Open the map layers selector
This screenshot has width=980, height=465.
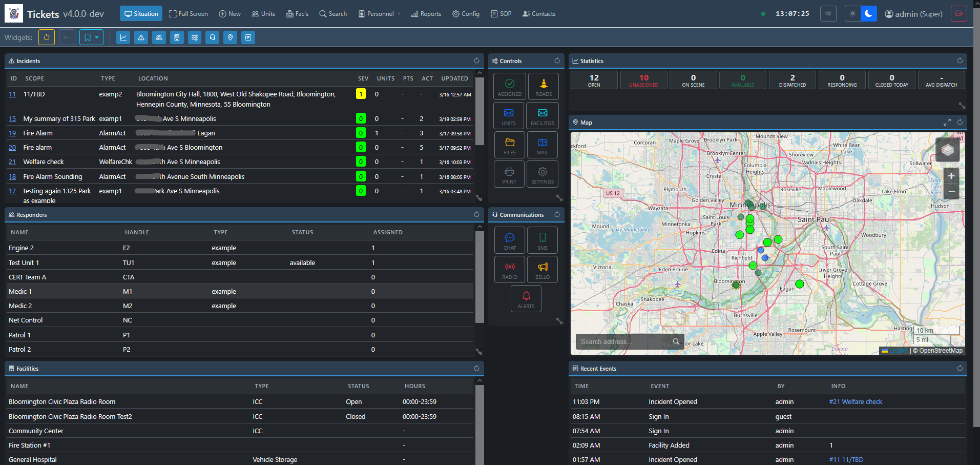(x=947, y=150)
